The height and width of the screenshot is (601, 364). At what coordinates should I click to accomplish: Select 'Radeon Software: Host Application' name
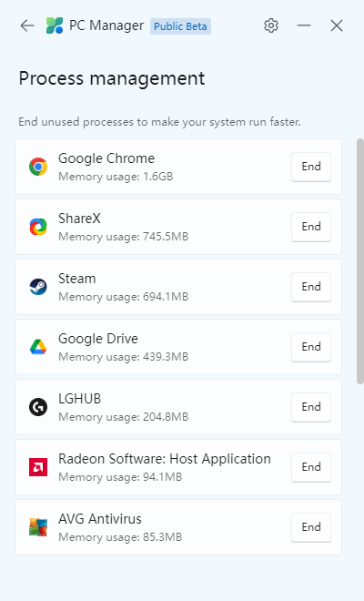click(x=165, y=459)
